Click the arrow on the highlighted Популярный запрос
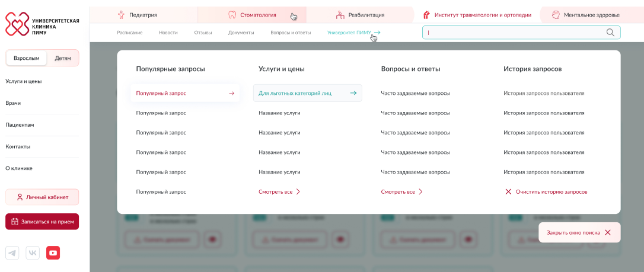The width and height of the screenshot is (644, 272). click(x=232, y=93)
